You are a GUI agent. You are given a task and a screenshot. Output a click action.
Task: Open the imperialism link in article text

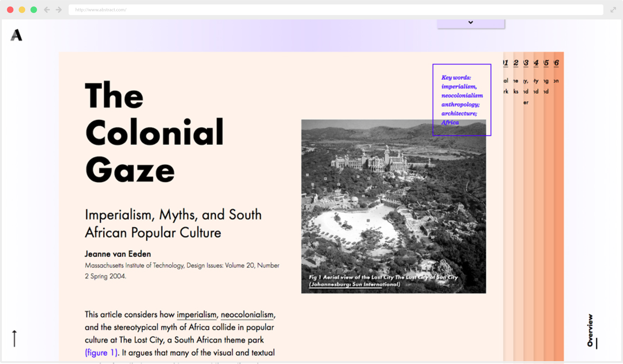point(197,315)
